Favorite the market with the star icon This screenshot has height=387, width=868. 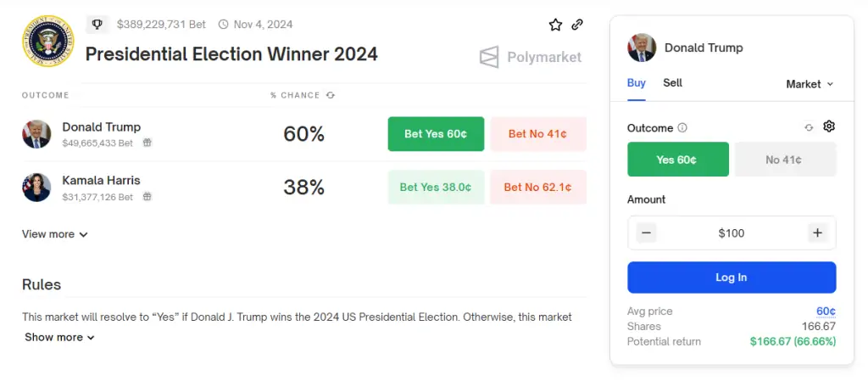(555, 25)
